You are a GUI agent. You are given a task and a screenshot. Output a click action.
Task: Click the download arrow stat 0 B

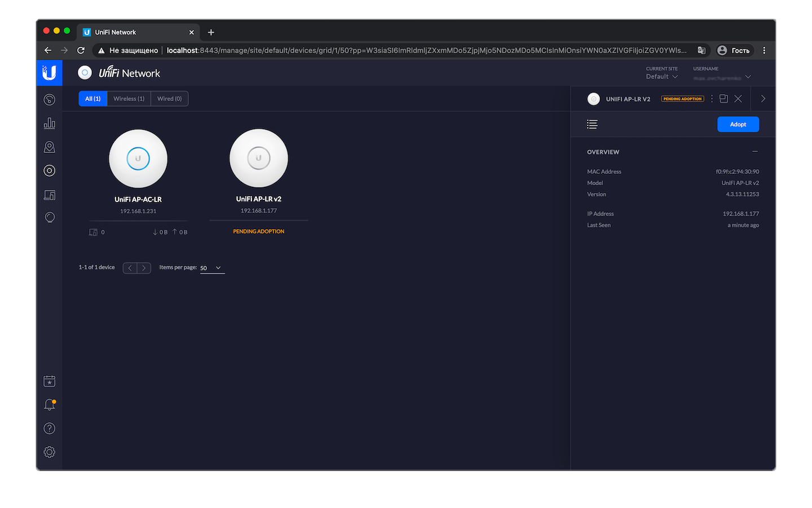click(160, 232)
